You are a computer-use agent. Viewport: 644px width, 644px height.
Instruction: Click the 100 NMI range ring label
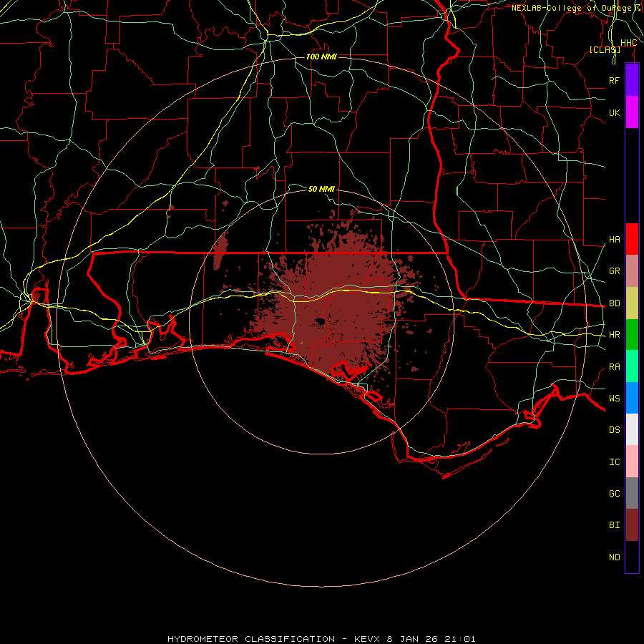pyautogui.click(x=321, y=57)
